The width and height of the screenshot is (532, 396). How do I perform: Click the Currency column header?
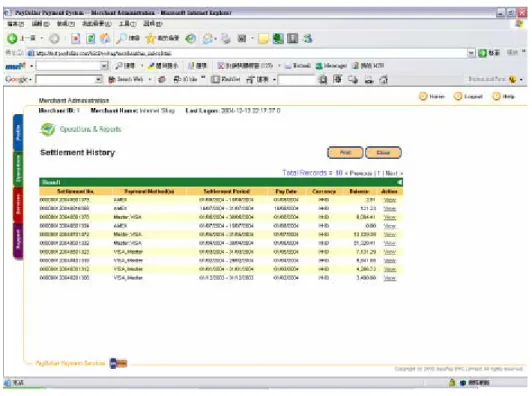324,191
